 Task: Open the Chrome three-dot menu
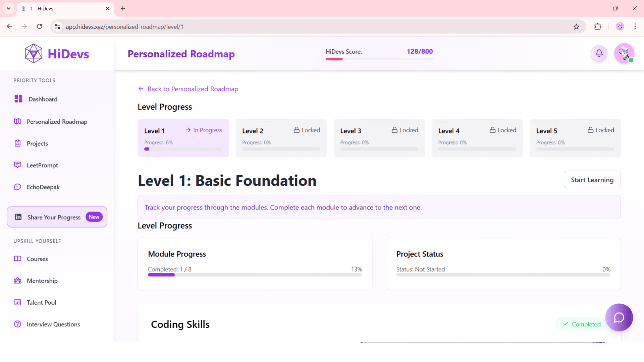[x=635, y=26]
